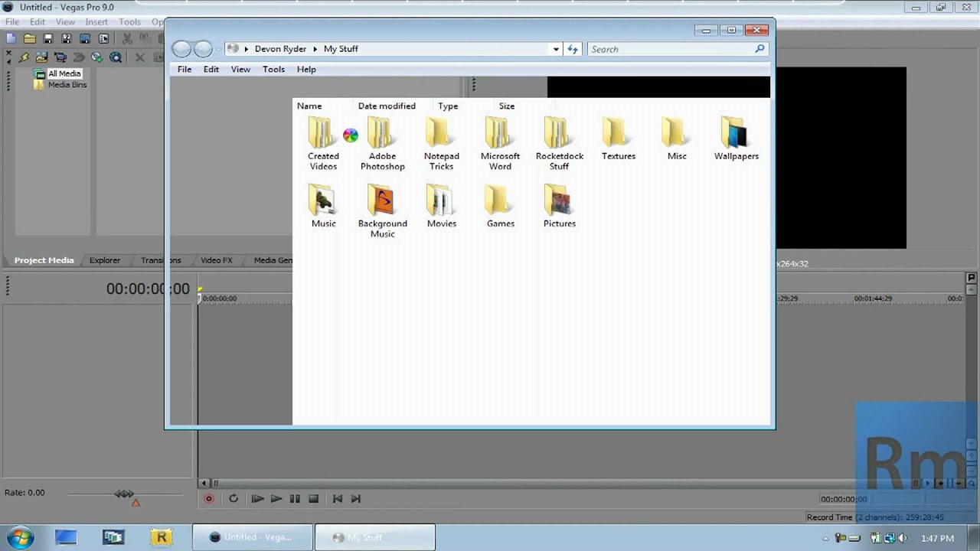
Task: Switch to the Explorer tab in Vegas
Action: coord(105,260)
